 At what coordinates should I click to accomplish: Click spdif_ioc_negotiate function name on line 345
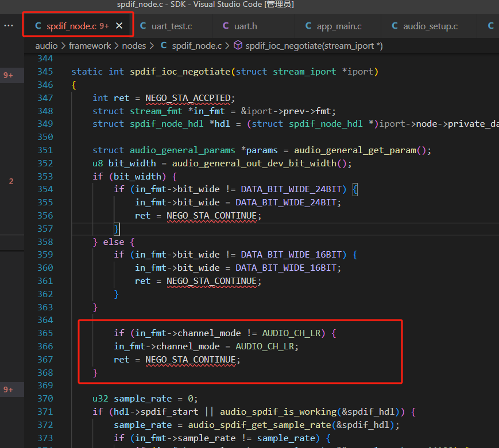[180, 72]
